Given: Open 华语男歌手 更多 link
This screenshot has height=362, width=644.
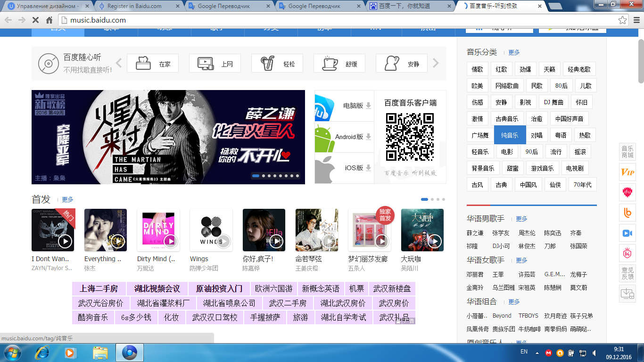Looking at the screenshot, I should pyautogui.click(x=521, y=219).
